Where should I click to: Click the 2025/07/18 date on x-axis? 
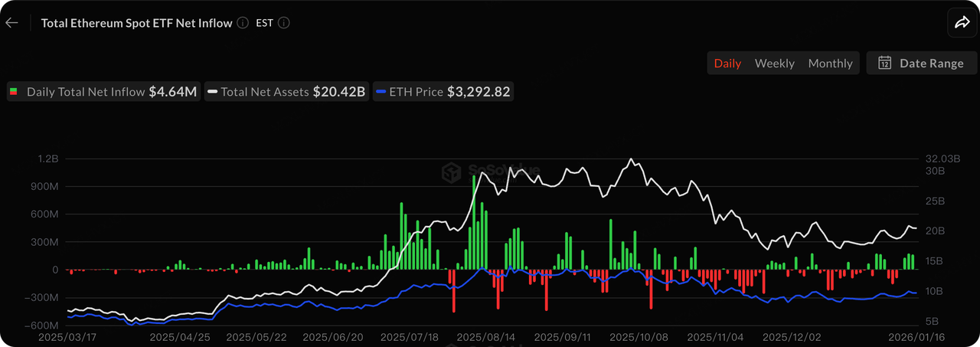(x=410, y=336)
